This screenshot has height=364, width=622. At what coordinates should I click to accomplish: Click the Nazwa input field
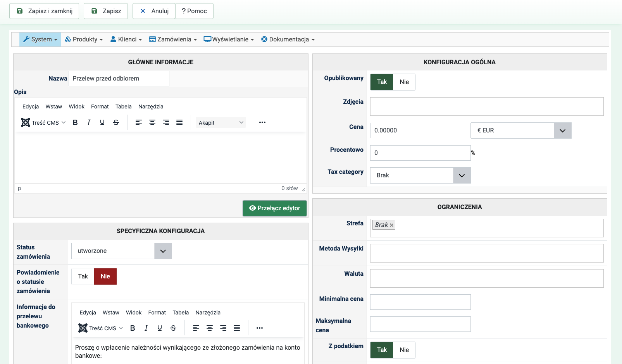click(119, 79)
